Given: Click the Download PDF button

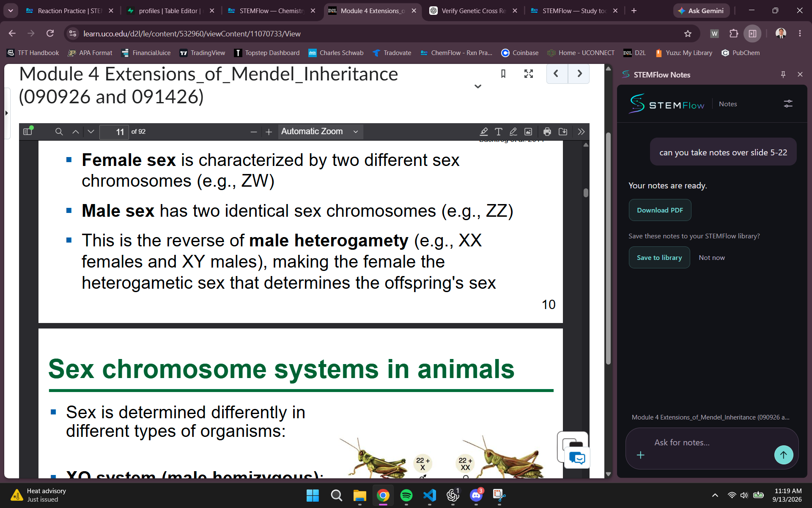Looking at the screenshot, I should 660,210.
